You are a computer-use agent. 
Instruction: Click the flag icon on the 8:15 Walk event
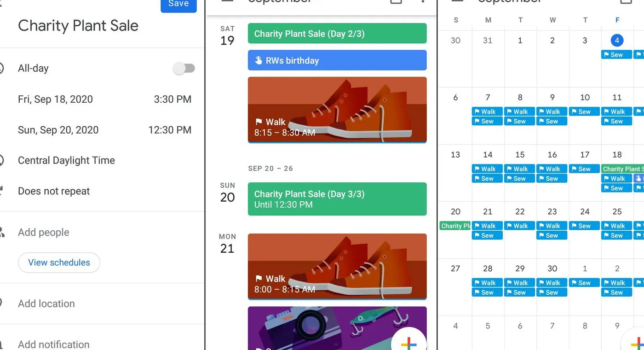tap(259, 122)
